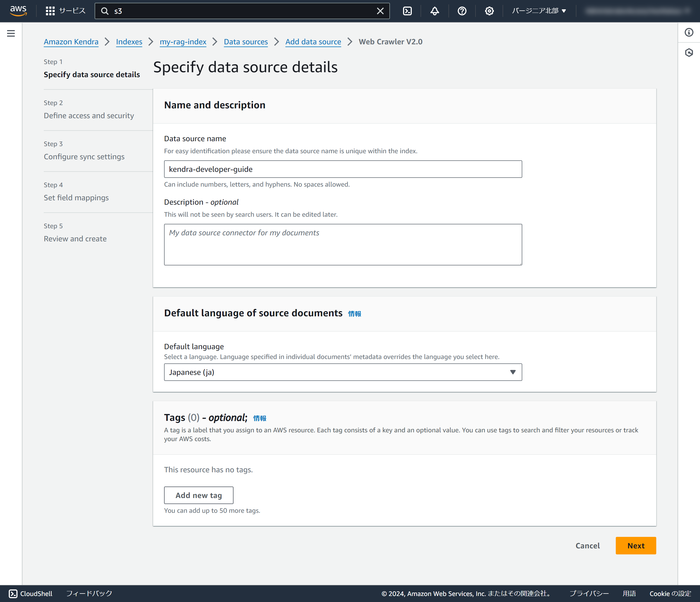Click the AWS logo home icon
Viewport: 700px width, 602px height.
click(x=18, y=11)
